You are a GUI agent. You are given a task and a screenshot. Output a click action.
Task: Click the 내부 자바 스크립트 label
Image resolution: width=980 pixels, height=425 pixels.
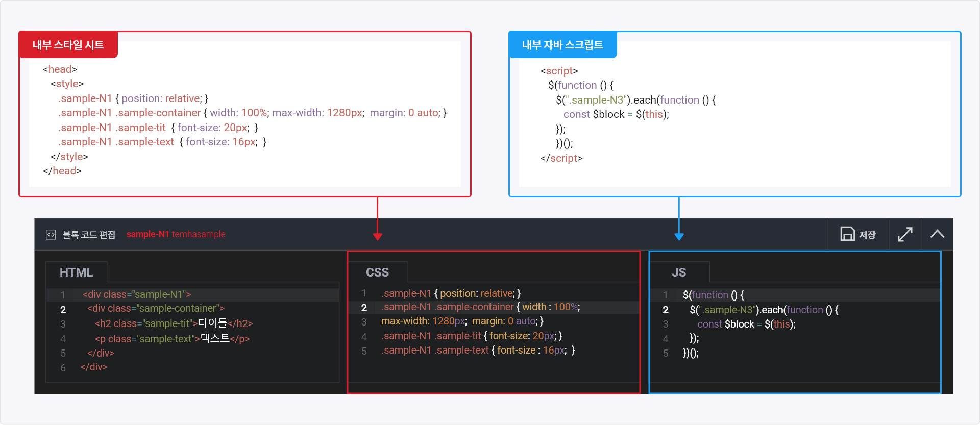pyautogui.click(x=562, y=45)
